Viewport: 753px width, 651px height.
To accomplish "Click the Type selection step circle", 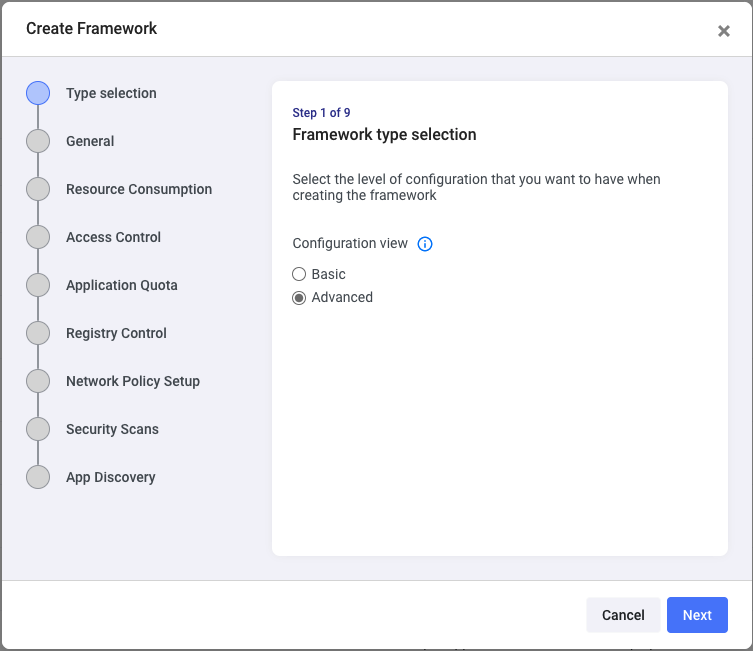I will coord(38,93).
